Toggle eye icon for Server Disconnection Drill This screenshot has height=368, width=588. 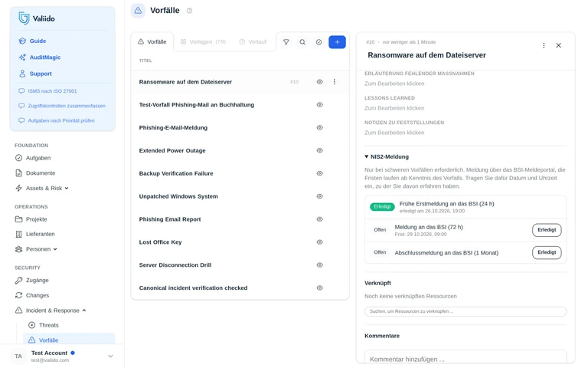(x=319, y=265)
